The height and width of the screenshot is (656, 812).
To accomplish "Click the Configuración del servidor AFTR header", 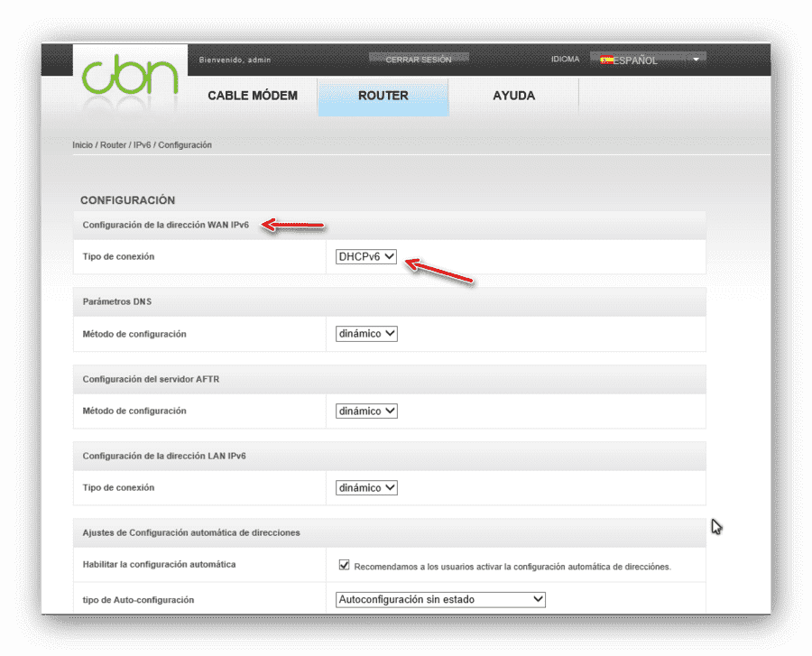I will tap(151, 380).
